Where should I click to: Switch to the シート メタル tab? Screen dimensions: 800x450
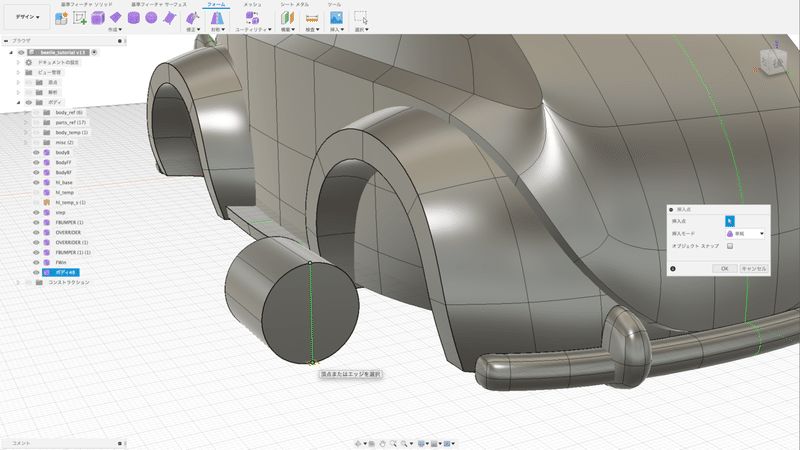[x=293, y=4]
